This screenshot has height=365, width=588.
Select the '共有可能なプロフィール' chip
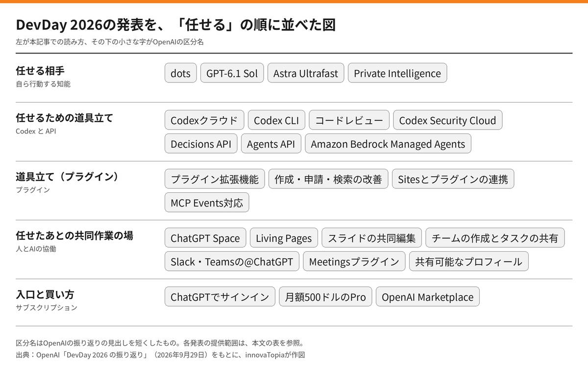469,261
